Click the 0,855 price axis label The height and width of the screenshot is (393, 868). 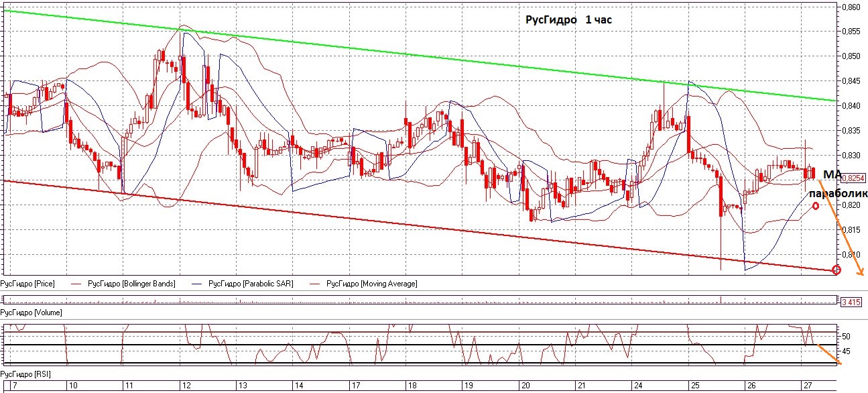[x=851, y=32]
